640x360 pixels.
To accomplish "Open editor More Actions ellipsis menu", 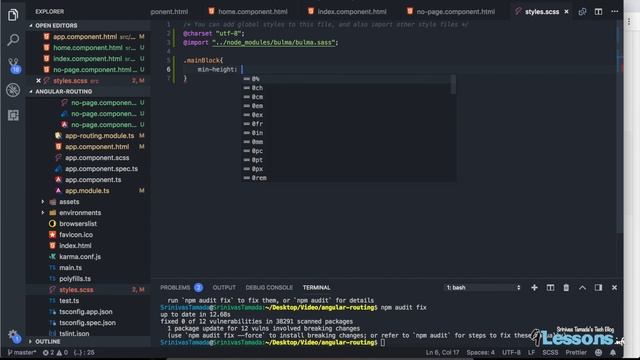I will (614, 11).
